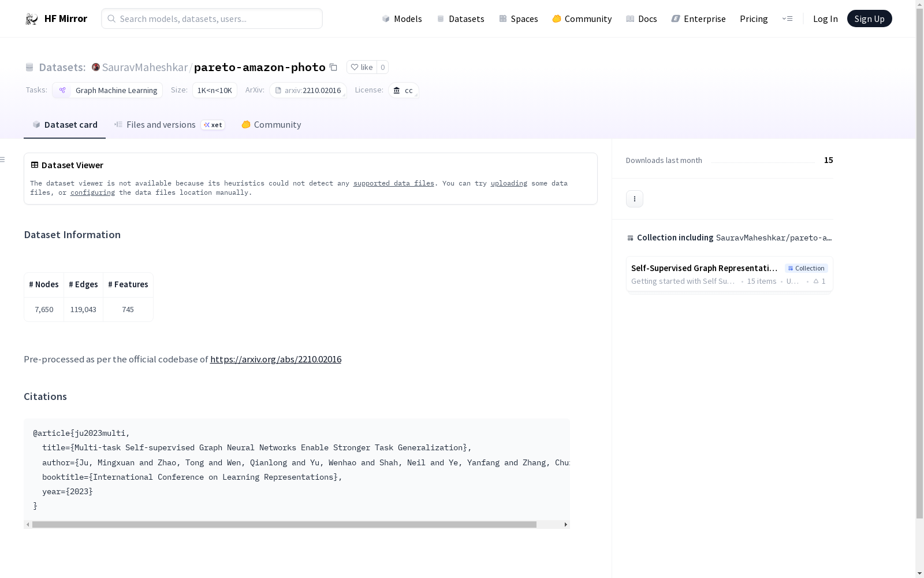The width and height of the screenshot is (924, 578).
Task: Open the Enterprise page
Action: pyautogui.click(x=698, y=18)
